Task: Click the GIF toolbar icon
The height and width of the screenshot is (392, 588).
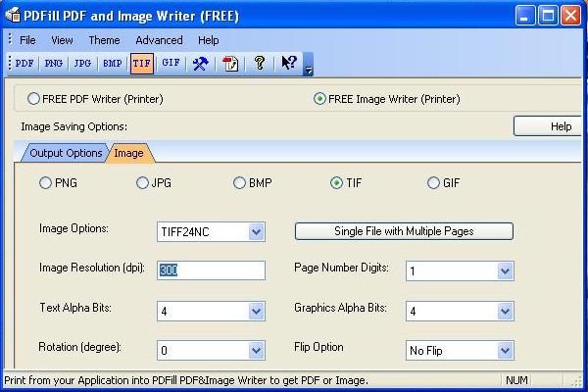Action: [x=171, y=64]
